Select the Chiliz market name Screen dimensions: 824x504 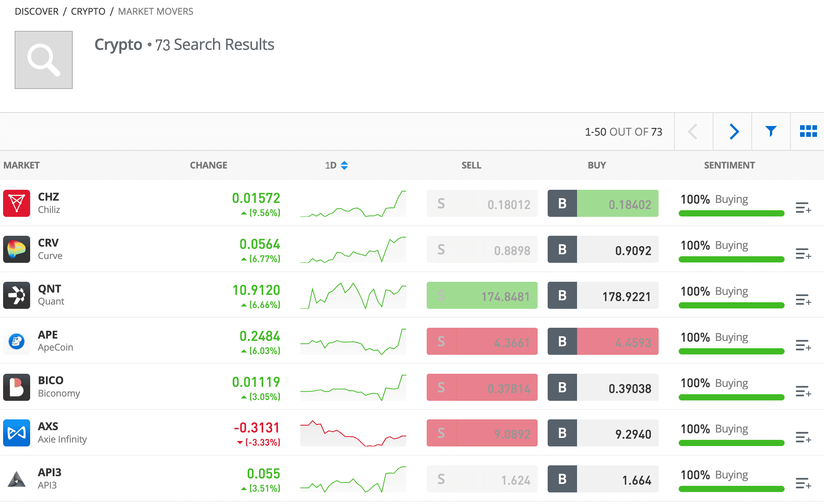[49, 210]
